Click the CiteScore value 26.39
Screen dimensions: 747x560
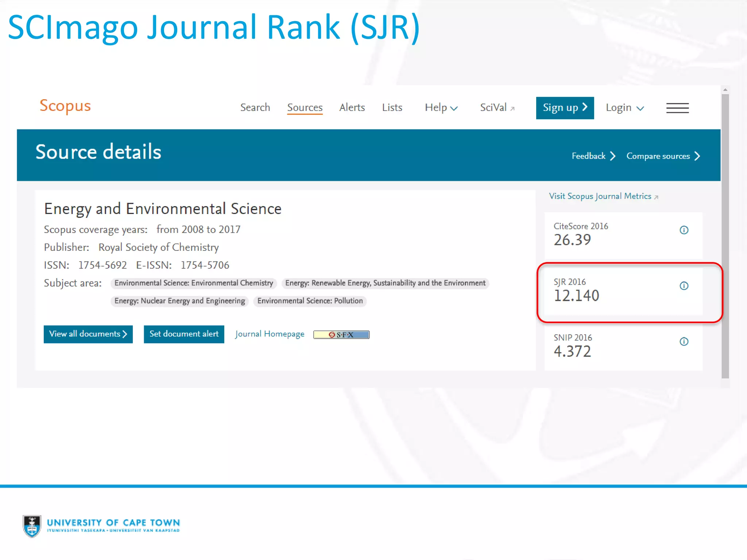[572, 240]
